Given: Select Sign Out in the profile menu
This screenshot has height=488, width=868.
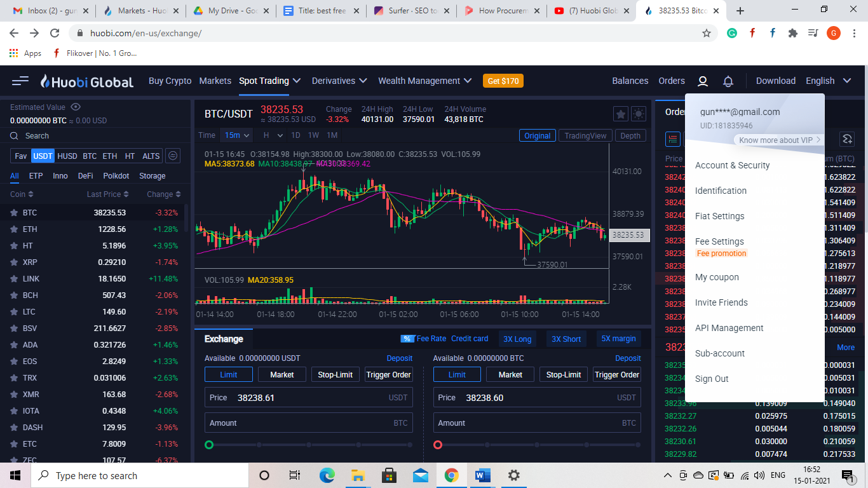Looking at the screenshot, I should point(712,379).
